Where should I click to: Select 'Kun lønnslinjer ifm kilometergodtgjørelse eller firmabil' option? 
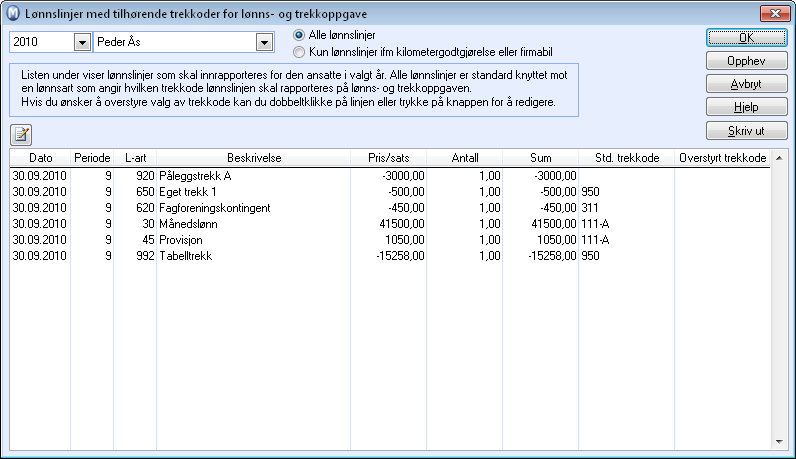299,52
